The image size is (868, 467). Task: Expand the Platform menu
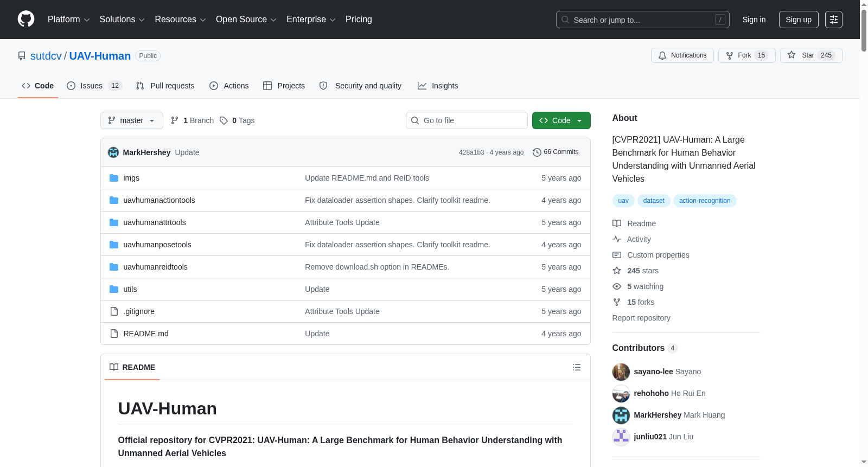tap(68, 20)
